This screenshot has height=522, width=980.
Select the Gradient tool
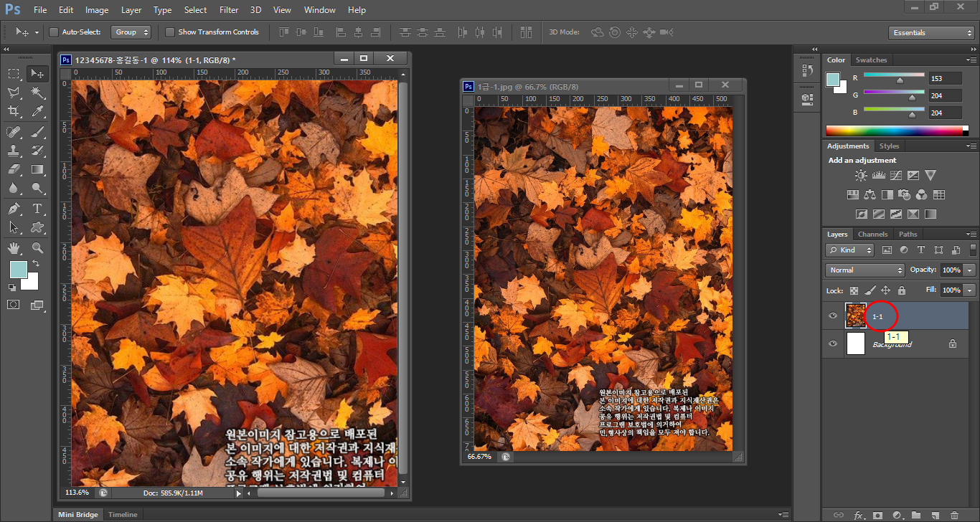tap(37, 170)
